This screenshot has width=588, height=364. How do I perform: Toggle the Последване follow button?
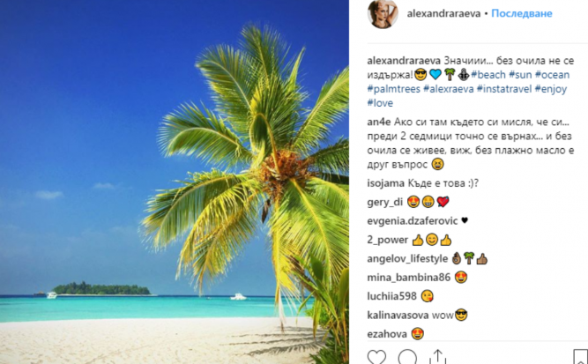click(522, 13)
